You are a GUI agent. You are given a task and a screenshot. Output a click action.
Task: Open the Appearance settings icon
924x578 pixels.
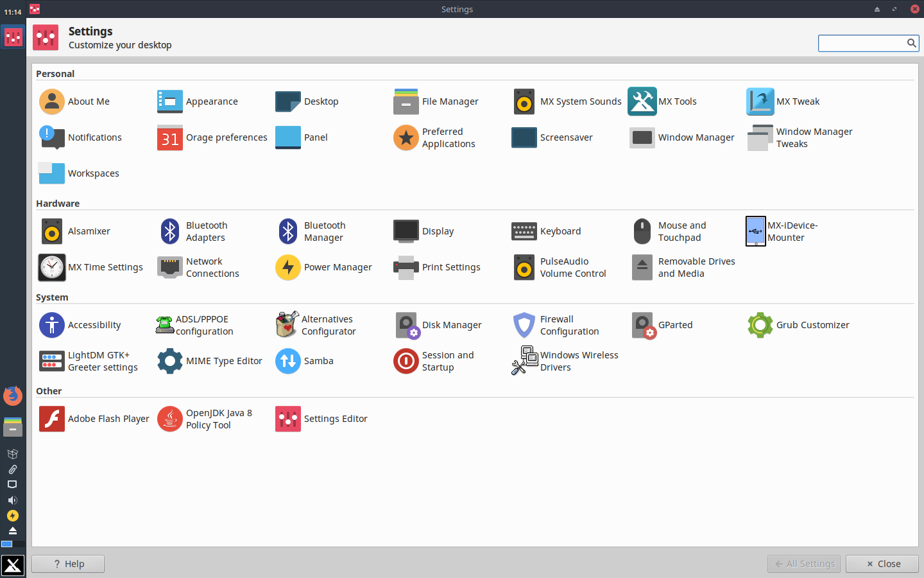coord(170,101)
